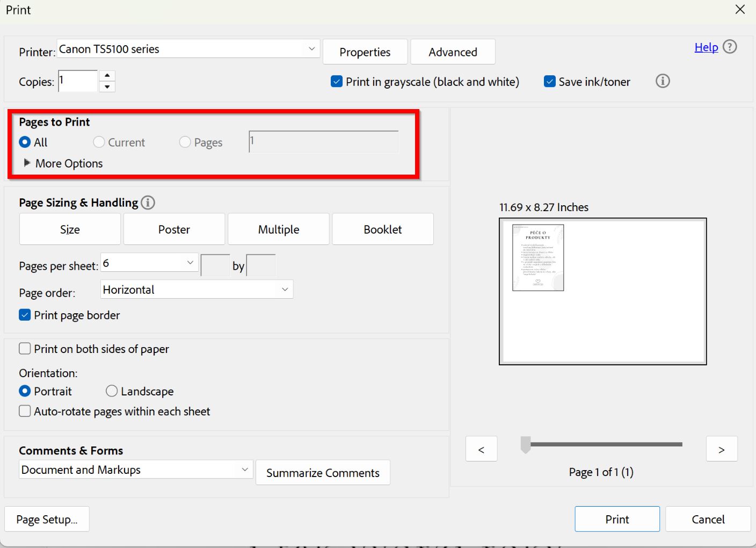Screen dimensions: 756x548
Task: Open the Advanced print settings
Action: [x=453, y=52]
